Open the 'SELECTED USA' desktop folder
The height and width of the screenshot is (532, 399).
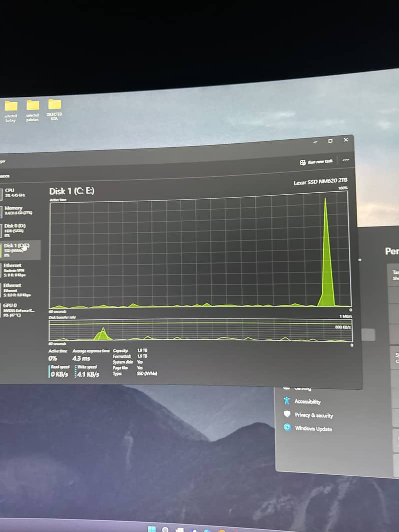coord(54,104)
